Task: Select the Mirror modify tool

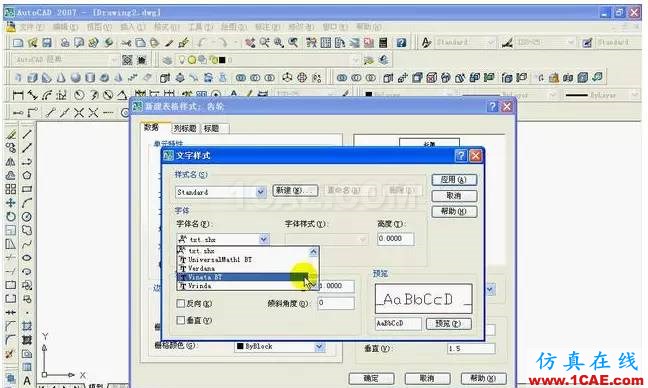Action: 11,162
